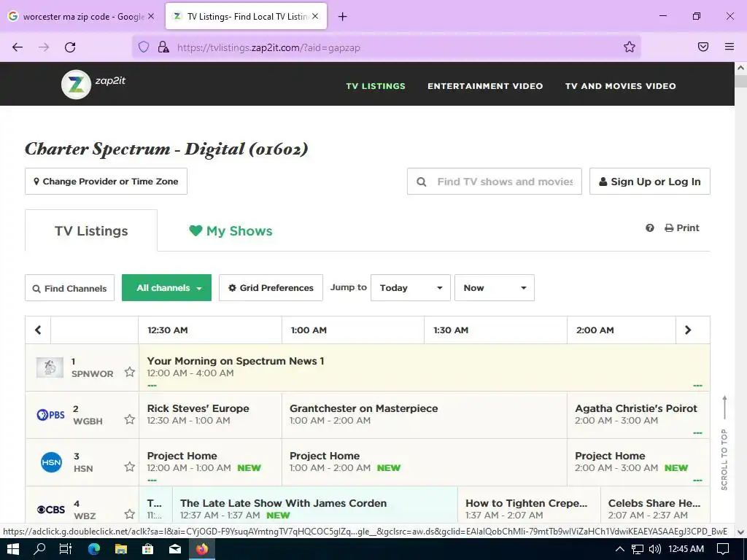Click the zap2it logo icon
The height and width of the screenshot is (560, 747).
76,85
